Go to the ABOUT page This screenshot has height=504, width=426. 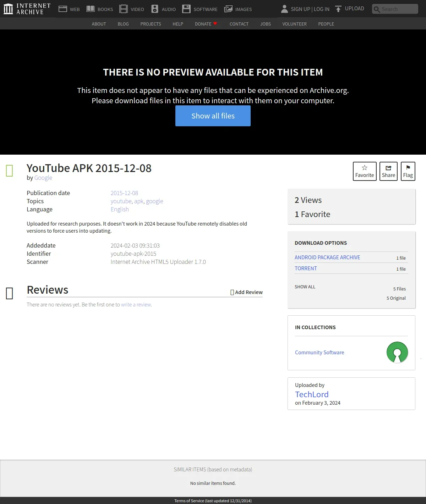tap(99, 24)
